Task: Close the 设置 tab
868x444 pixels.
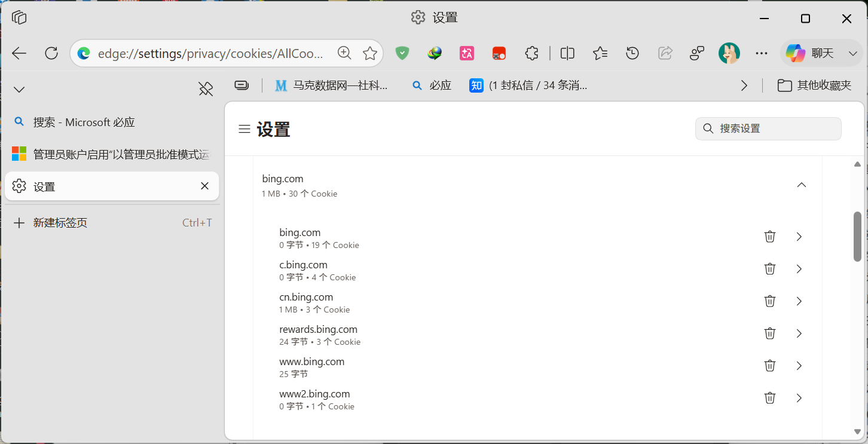Action: click(x=204, y=186)
